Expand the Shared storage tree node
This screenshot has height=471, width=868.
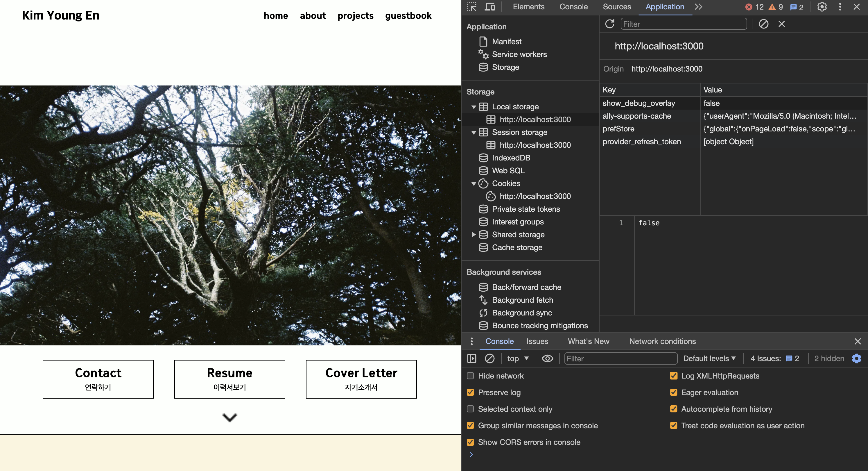click(474, 235)
